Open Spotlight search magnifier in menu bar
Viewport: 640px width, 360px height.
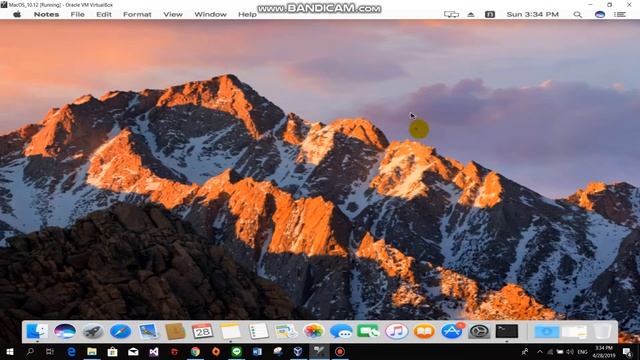(x=578, y=14)
